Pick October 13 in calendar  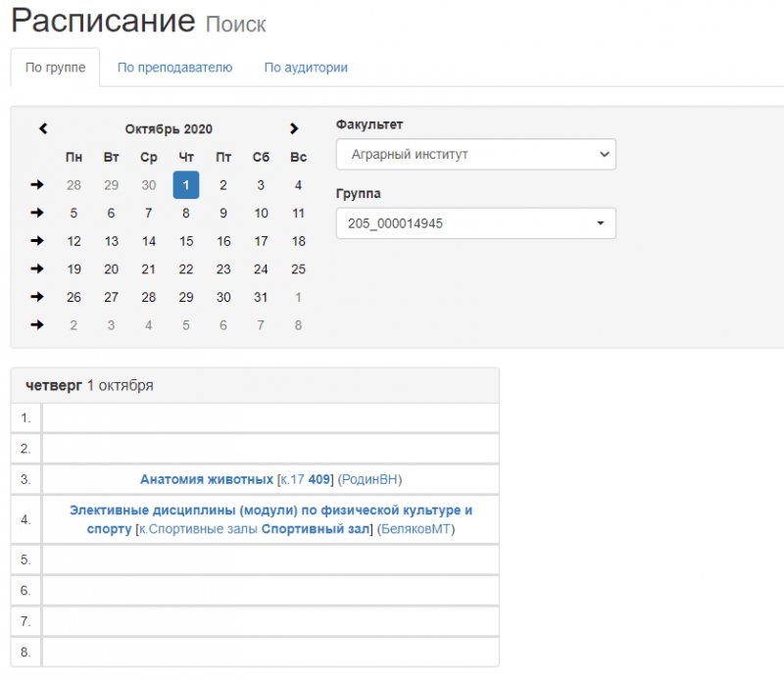(x=111, y=241)
